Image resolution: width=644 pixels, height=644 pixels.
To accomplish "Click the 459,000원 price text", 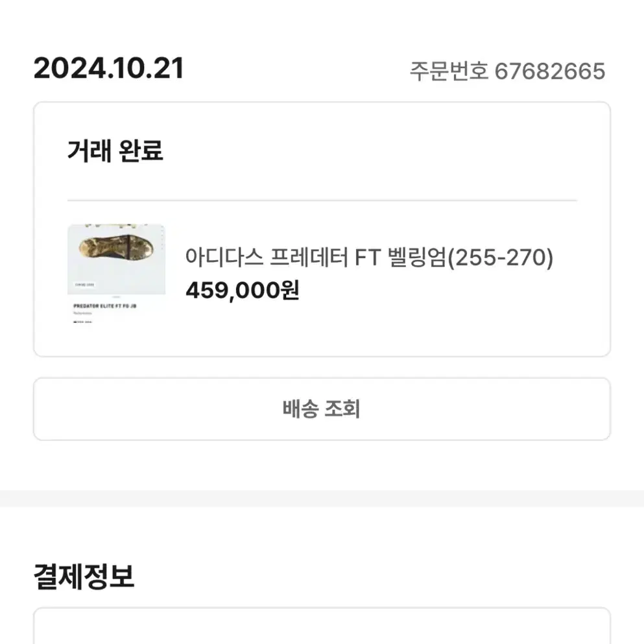I will tap(243, 291).
